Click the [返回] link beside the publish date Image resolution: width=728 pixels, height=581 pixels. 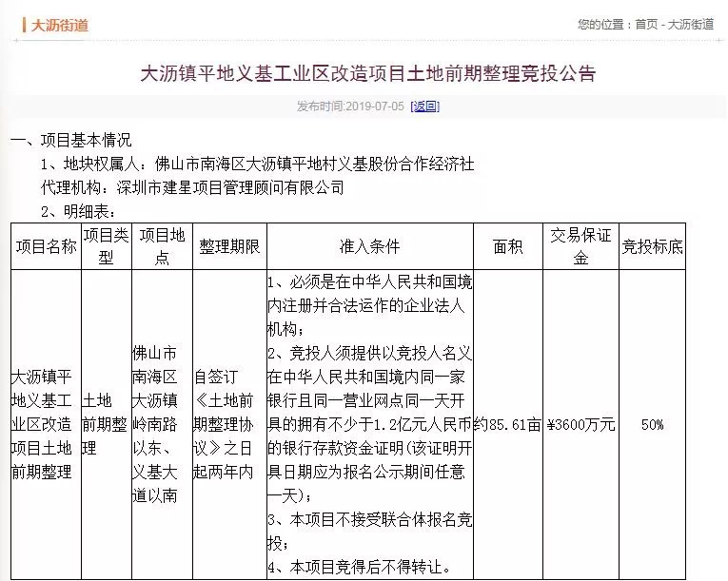pyautogui.click(x=424, y=107)
